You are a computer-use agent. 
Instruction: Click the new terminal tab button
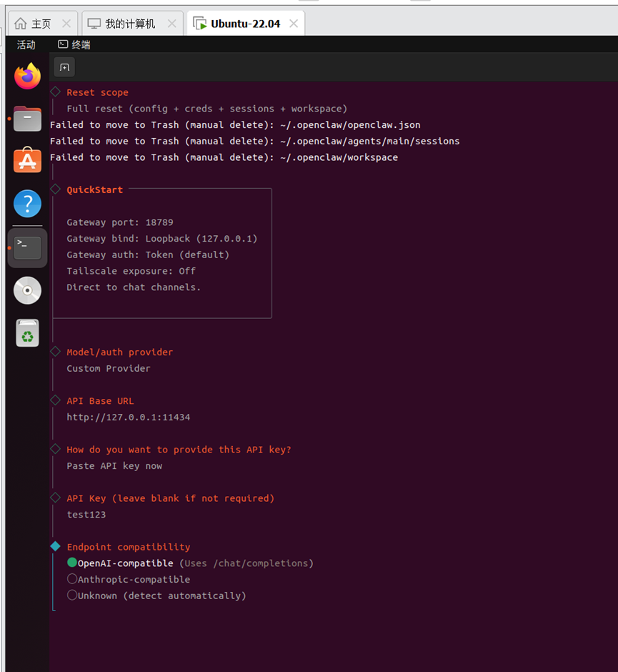65,67
